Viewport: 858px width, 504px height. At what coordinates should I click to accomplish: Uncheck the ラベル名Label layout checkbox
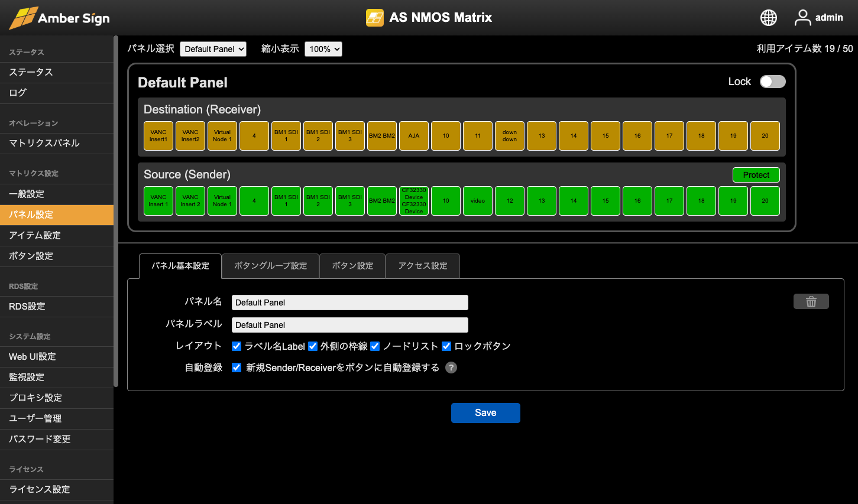(x=237, y=346)
